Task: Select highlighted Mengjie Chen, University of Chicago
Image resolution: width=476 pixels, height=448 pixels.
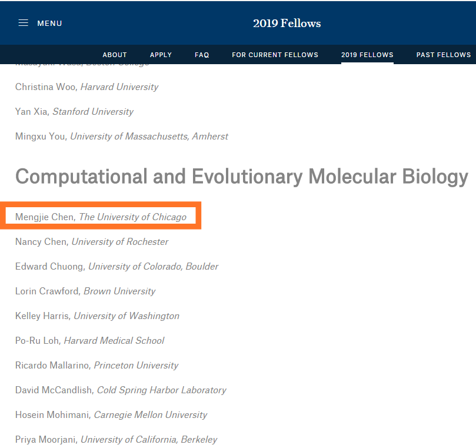Action: click(x=101, y=217)
